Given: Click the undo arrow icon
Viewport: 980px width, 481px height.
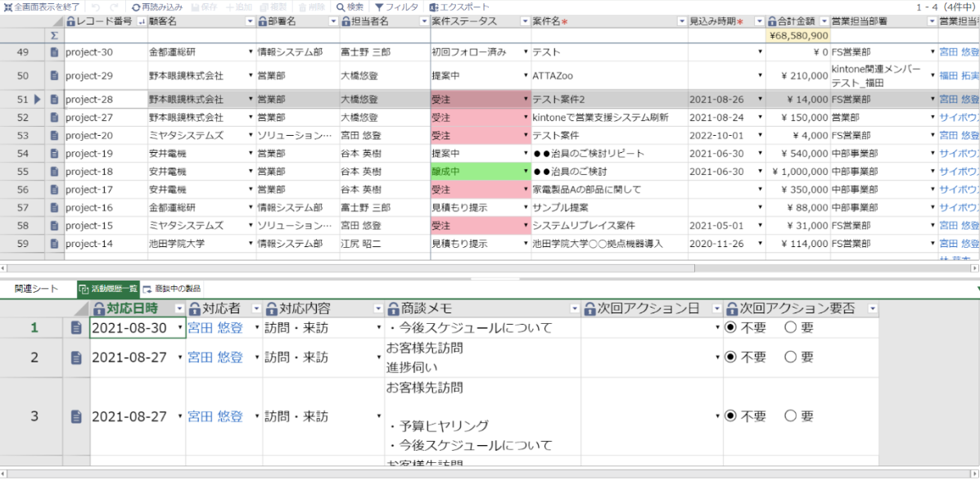Looking at the screenshot, I should (x=96, y=7).
